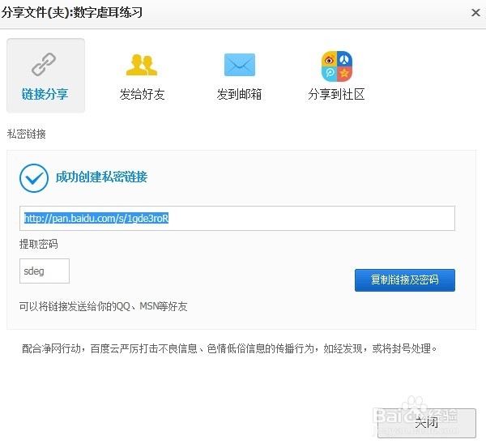486x448 pixels.
Task: Click the 配合净网行动 notice text
Action: pos(229,348)
